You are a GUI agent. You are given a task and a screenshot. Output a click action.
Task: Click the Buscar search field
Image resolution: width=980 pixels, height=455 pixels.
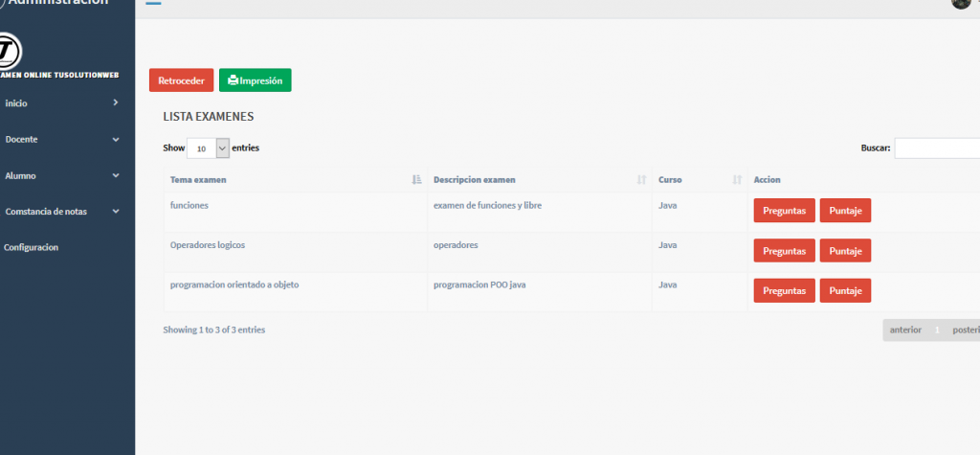pyautogui.click(x=936, y=148)
